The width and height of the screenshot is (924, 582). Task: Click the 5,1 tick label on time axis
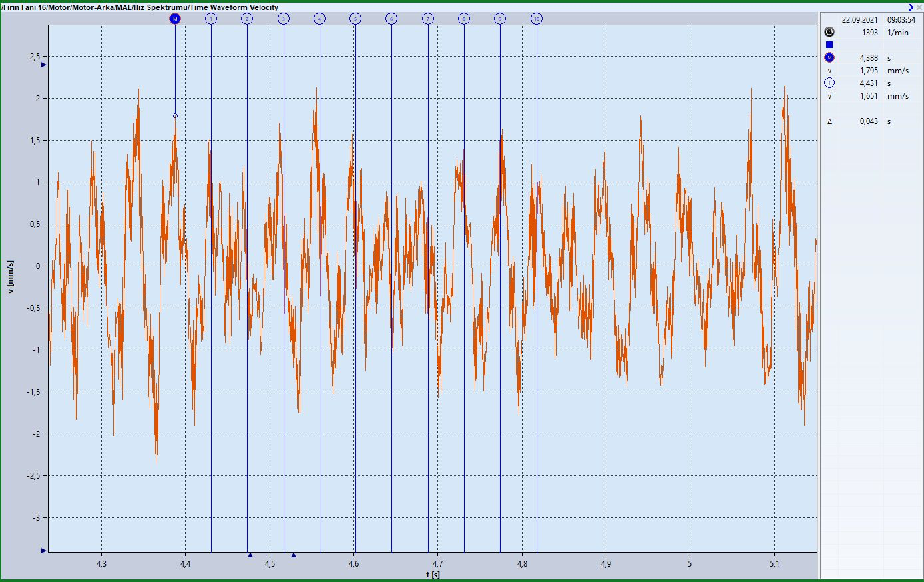[x=774, y=563]
